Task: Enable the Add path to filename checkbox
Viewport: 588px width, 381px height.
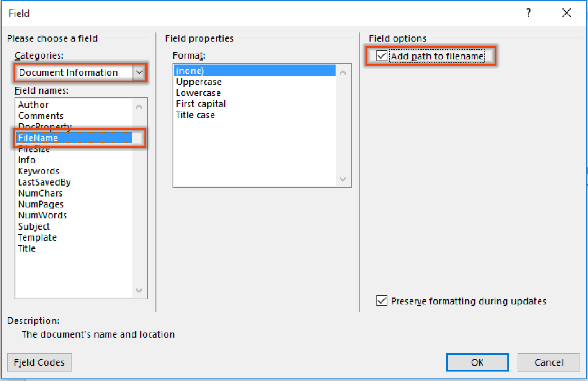Action: coord(381,56)
